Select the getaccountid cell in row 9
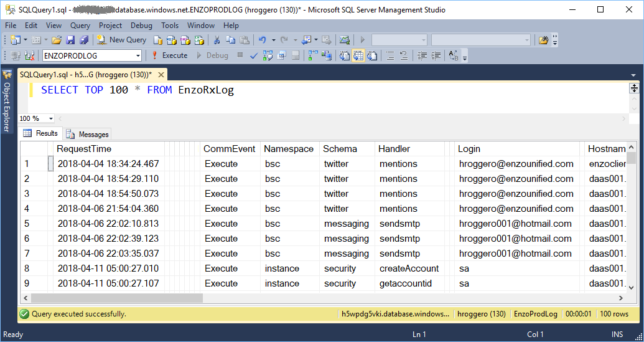Image resolution: width=644 pixels, height=342 pixels. [409, 283]
